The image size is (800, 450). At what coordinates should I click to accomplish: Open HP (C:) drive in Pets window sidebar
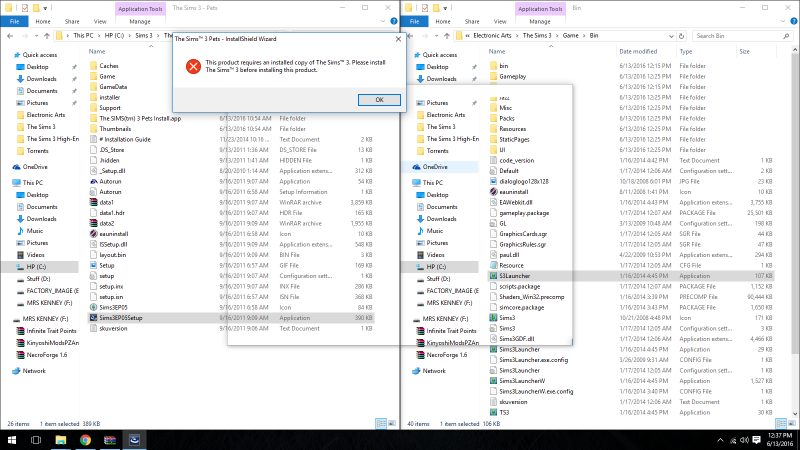coord(36,267)
